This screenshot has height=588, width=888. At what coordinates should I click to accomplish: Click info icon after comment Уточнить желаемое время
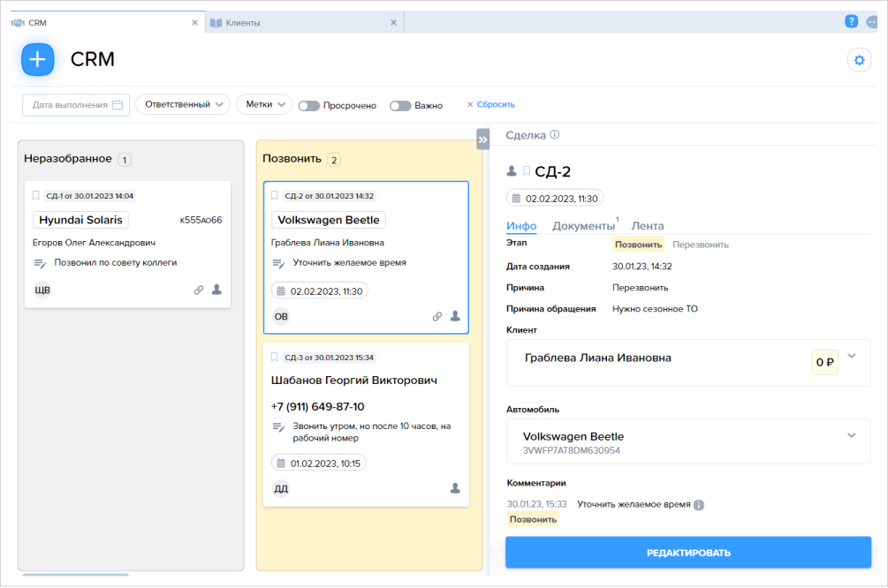(699, 505)
